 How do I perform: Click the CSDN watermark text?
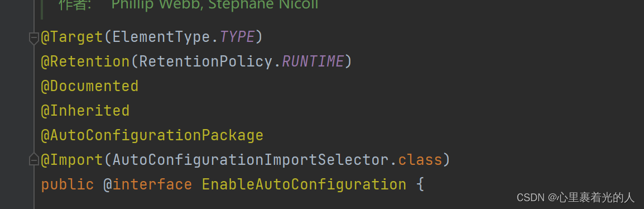(x=575, y=197)
